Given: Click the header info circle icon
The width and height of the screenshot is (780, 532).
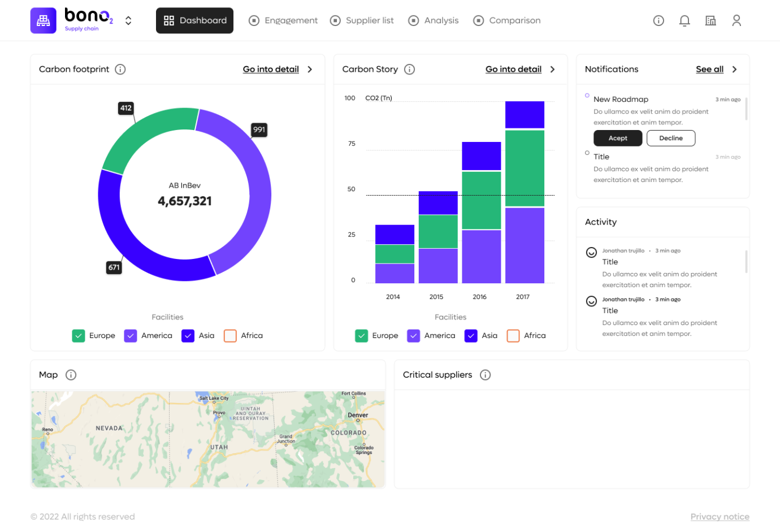Looking at the screenshot, I should 658,21.
